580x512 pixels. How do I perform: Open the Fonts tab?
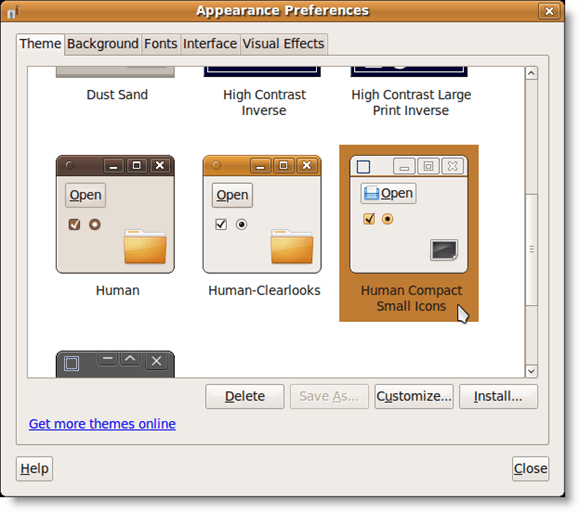(x=161, y=44)
